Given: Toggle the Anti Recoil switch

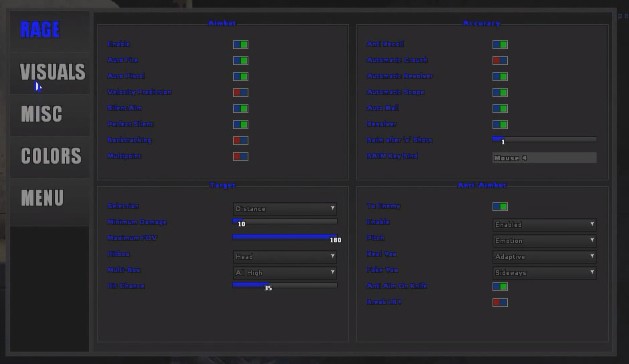Looking at the screenshot, I should pyautogui.click(x=500, y=45).
